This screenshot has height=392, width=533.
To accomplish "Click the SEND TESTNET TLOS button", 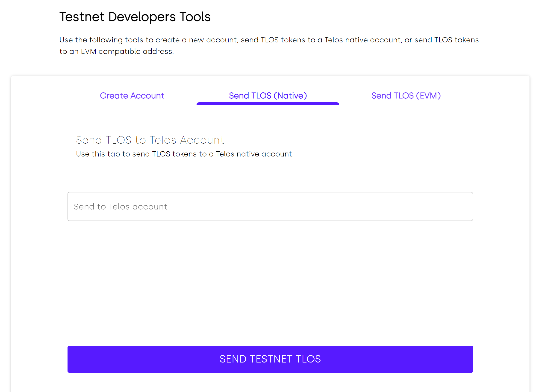I will coord(270,359).
